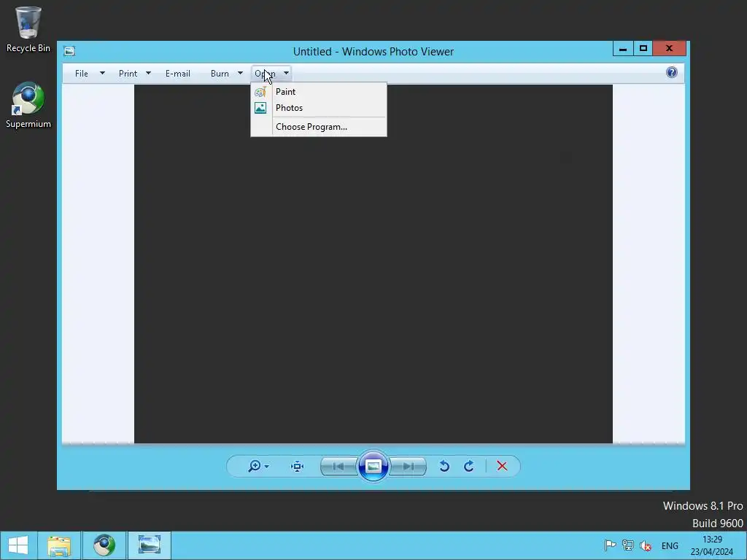Start the slide show with the center button
Image resolution: width=747 pixels, height=560 pixels.
[x=373, y=466]
